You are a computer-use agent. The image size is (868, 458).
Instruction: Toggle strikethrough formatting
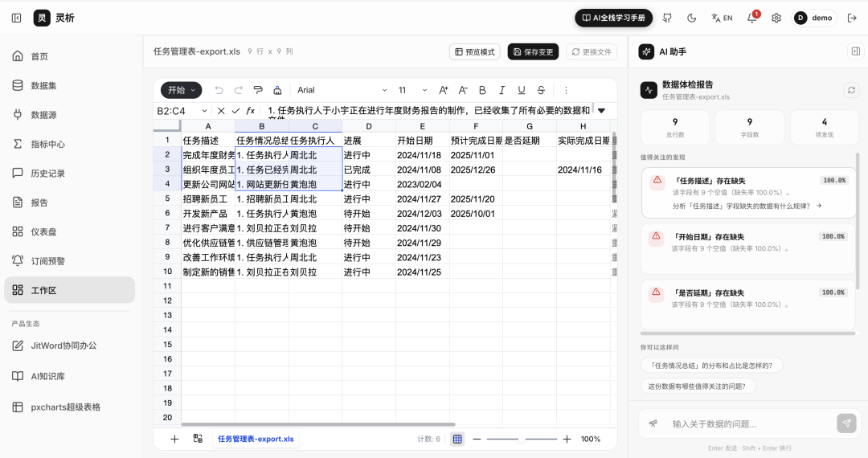click(x=541, y=90)
